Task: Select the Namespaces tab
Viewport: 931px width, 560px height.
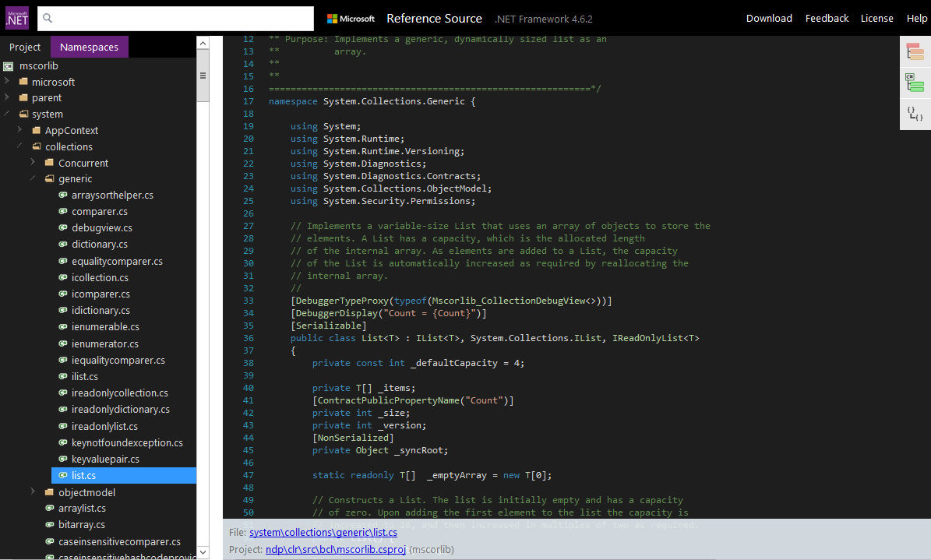Action: click(89, 47)
